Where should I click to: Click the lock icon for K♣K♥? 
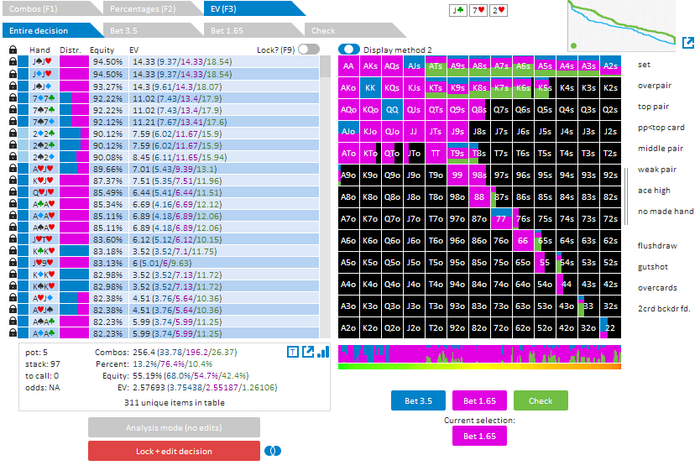[x=13, y=251]
